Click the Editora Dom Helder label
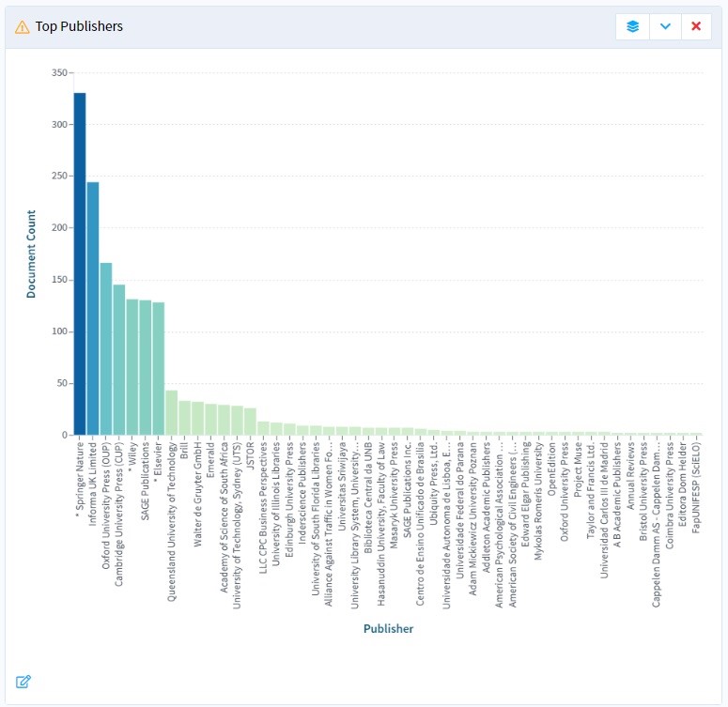Viewport: 728px width, 707px height. pos(683,484)
